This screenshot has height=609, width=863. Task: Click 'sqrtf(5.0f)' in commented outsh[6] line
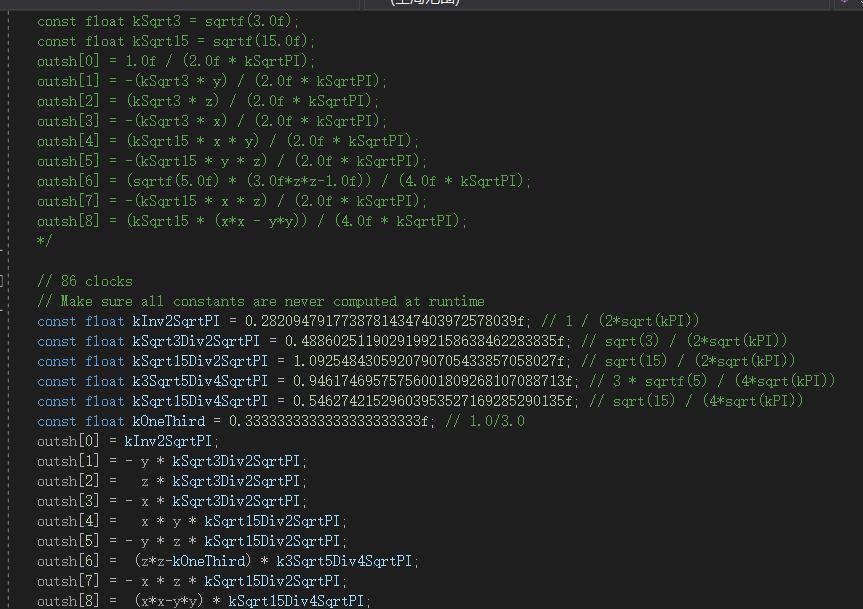pyautogui.click(x=176, y=181)
